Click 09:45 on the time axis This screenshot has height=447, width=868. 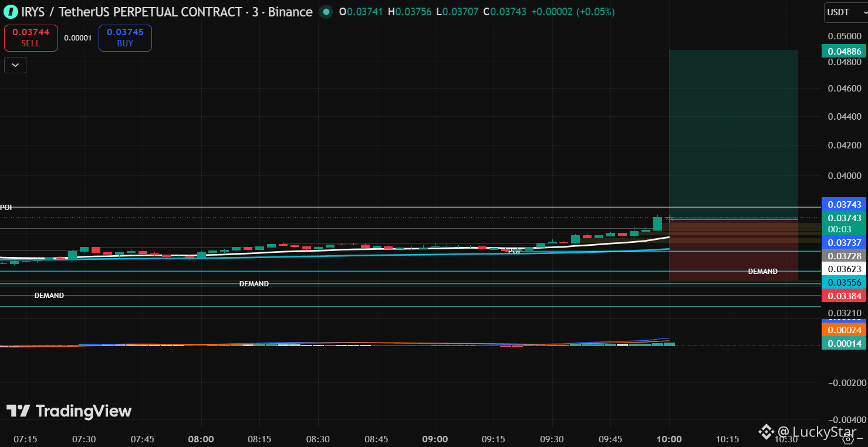point(610,439)
